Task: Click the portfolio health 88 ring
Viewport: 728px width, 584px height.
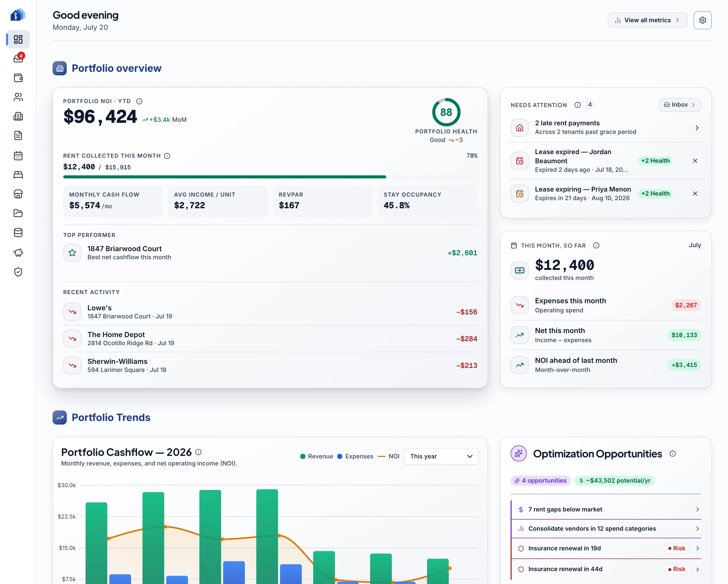Action: click(446, 112)
